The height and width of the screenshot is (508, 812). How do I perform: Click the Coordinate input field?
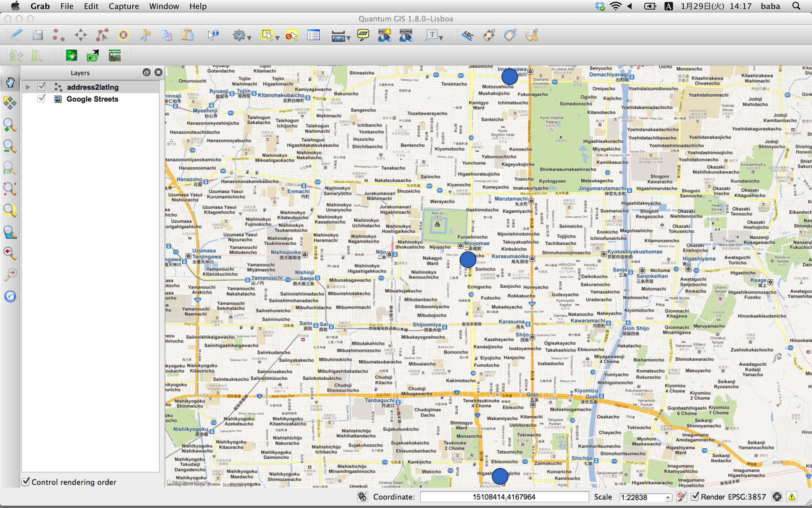[x=504, y=497]
